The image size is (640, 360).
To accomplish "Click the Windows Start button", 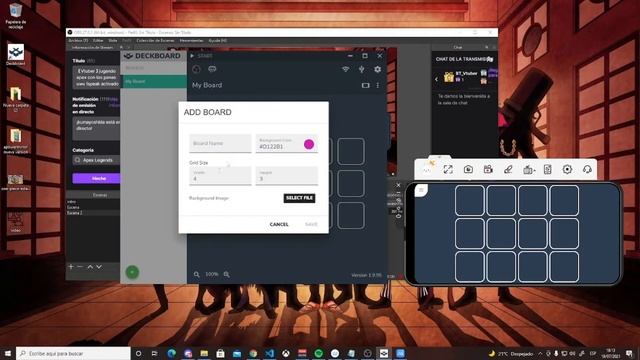I will click(x=7, y=353).
